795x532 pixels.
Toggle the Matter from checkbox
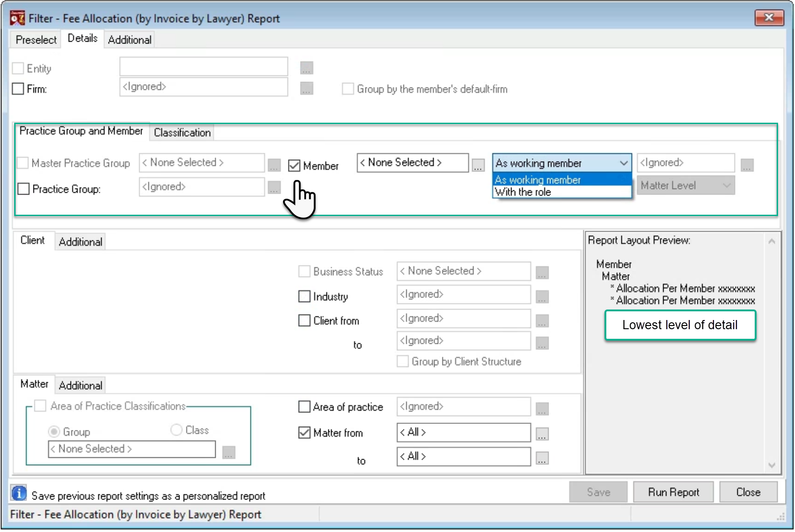click(x=304, y=433)
